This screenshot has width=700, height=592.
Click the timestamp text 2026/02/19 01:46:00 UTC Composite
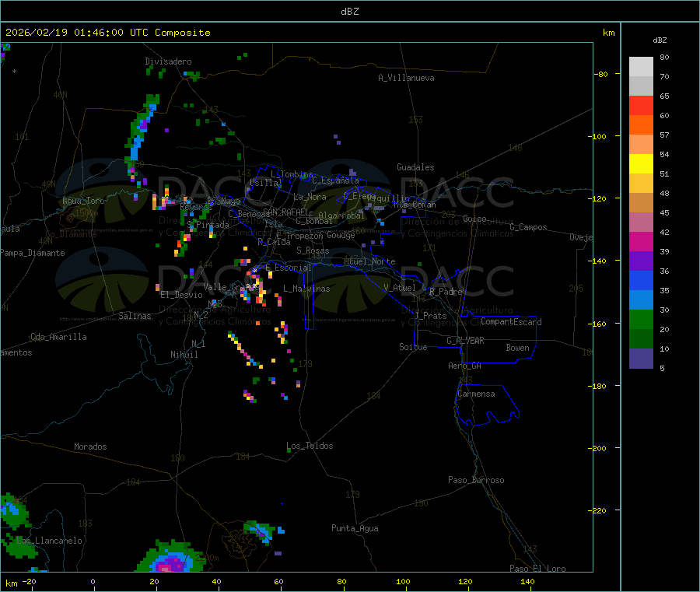[x=107, y=33]
